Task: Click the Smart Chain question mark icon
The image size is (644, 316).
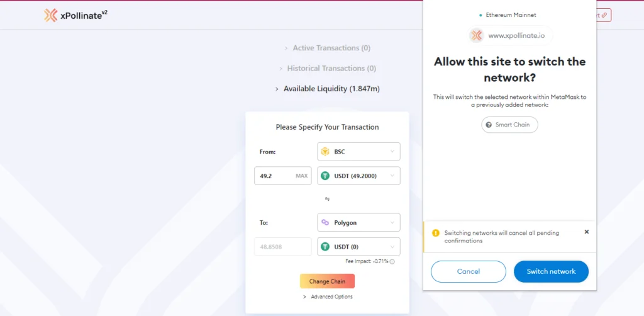Action: (x=488, y=125)
